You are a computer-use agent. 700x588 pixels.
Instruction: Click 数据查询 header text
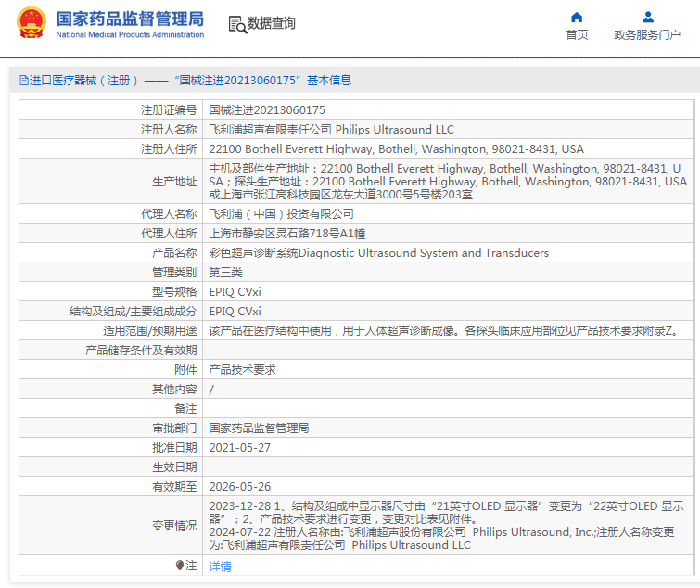pyautogui.click(x=272, y=23)
